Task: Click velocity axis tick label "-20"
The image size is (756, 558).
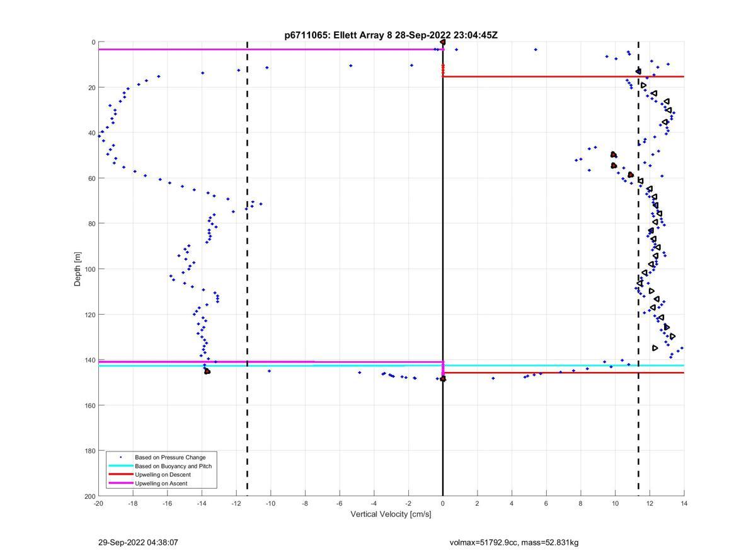Action: (98, 503)
